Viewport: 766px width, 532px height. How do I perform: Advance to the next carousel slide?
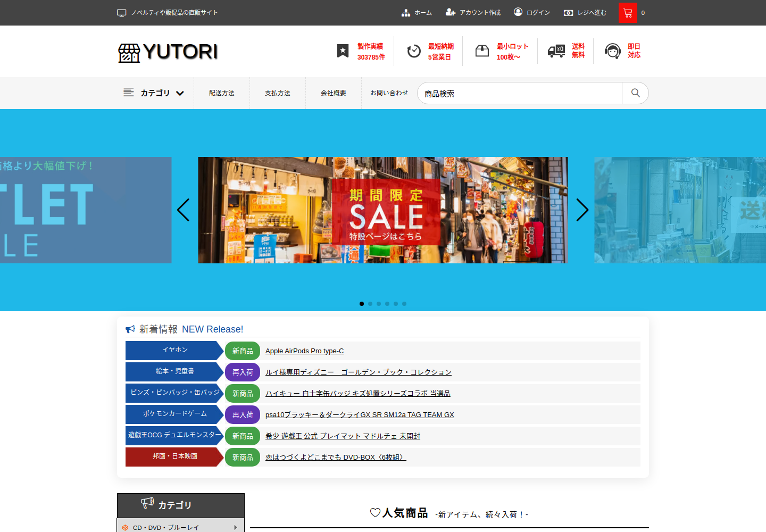click(x=582, y=210)
